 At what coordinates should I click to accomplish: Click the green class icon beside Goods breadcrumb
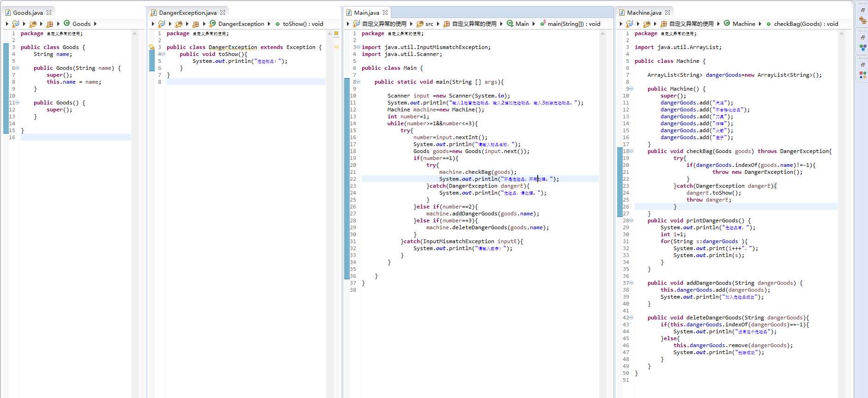[67, 23]
